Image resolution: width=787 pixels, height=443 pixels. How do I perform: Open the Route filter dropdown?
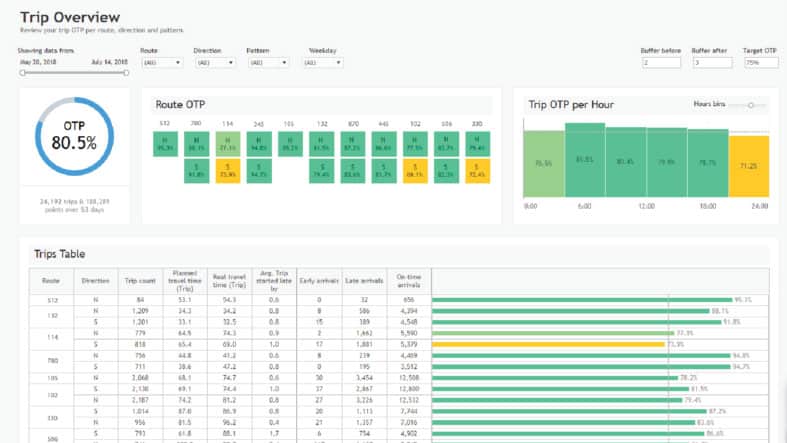click(162, 63)
